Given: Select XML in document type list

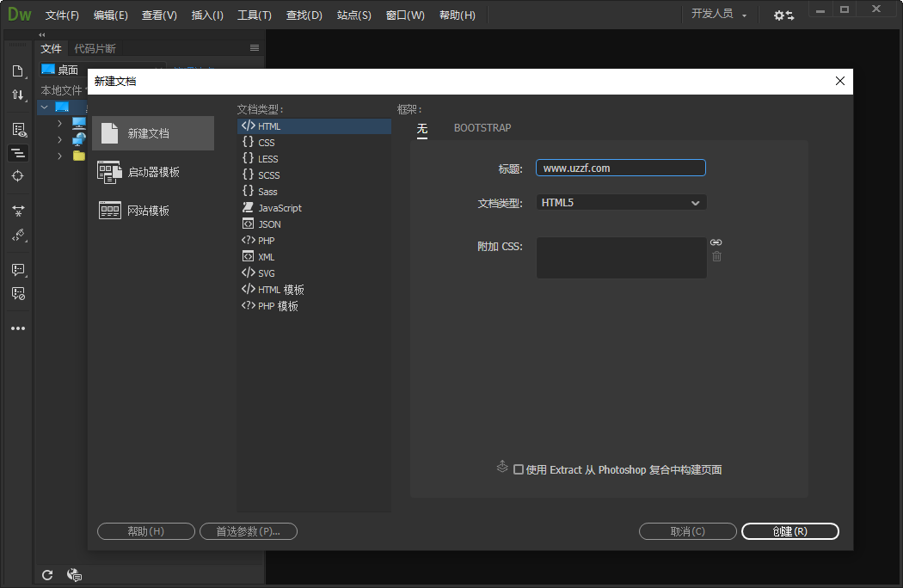Looking at the screenshot, I should [x=315, y=257].
